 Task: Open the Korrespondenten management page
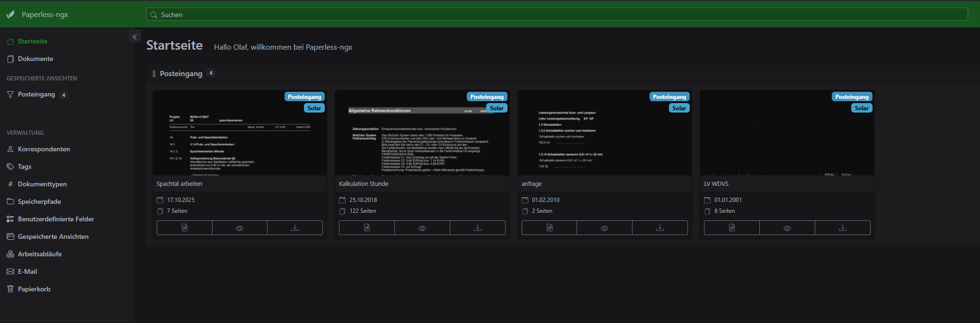pyautogui.click(x=44, y=149)
